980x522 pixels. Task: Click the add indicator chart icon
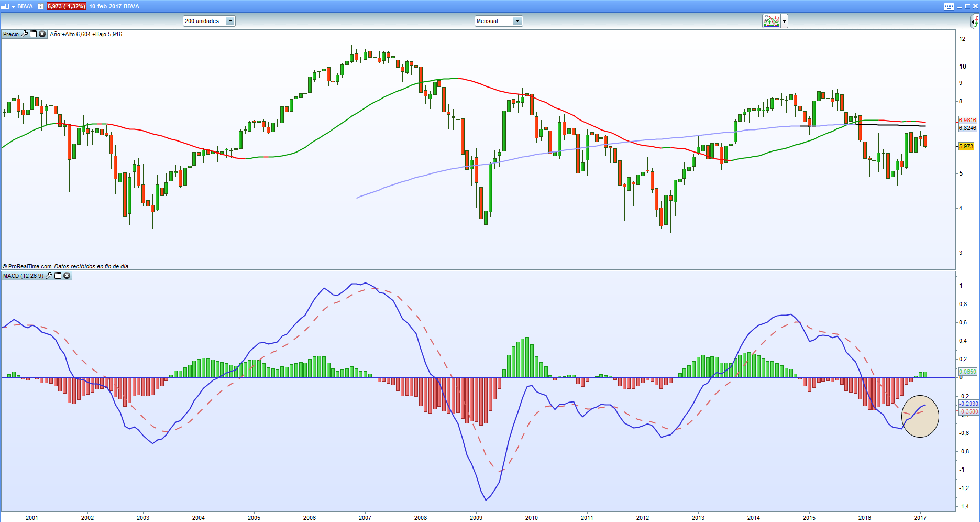(771, 21)
